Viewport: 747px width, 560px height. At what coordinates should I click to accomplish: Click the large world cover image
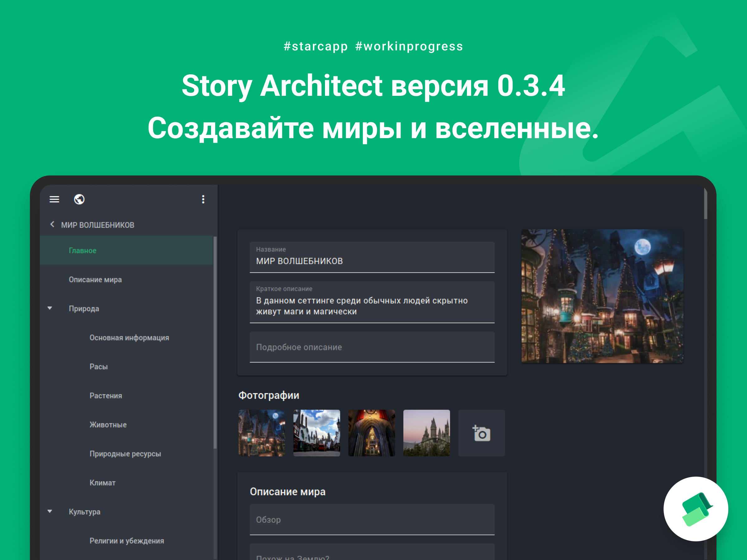(603, 296)
